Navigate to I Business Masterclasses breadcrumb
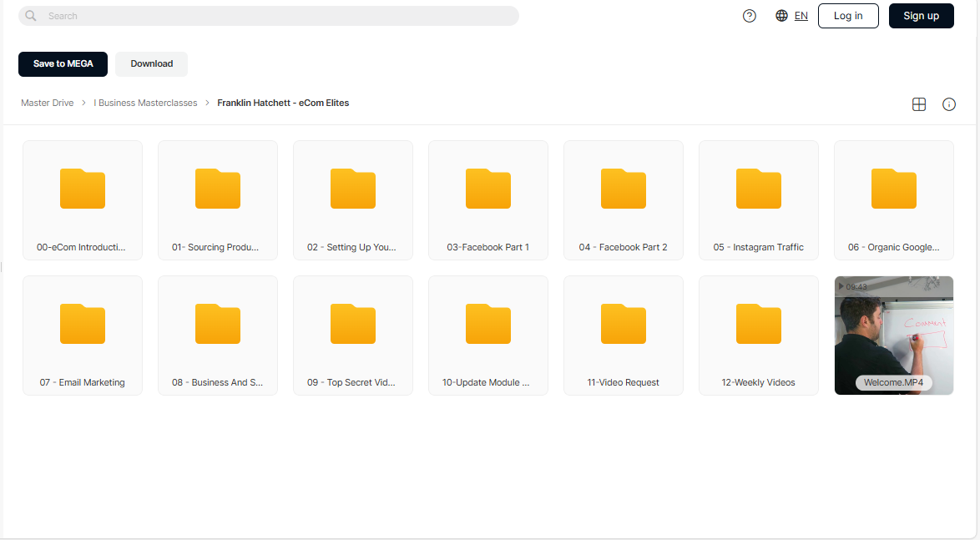The height and width of the screenshot is (540, 980). point(145,103)
